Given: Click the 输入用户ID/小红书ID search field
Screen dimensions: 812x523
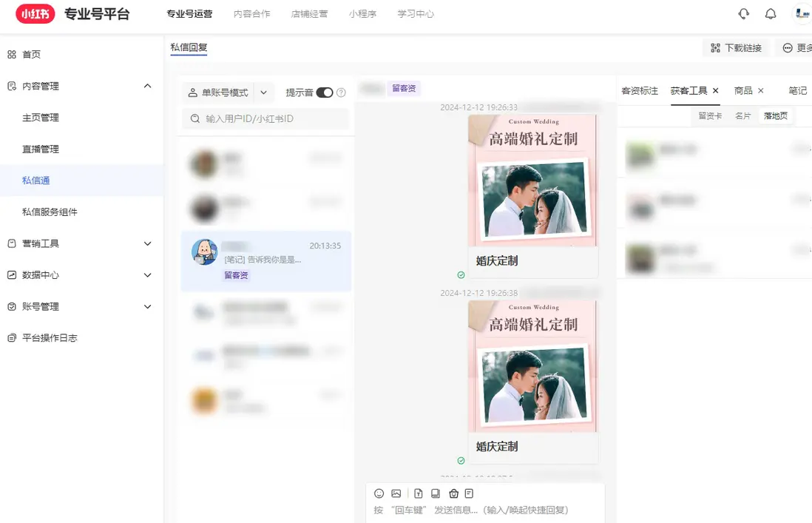Looking at the screenshot, I should click(x=265, y=118).
